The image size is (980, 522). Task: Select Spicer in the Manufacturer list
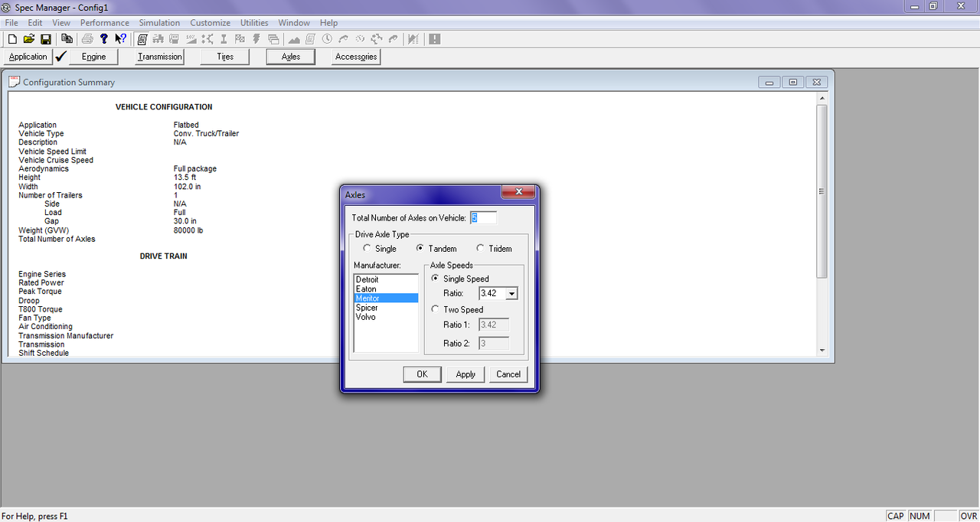point(386,308)
